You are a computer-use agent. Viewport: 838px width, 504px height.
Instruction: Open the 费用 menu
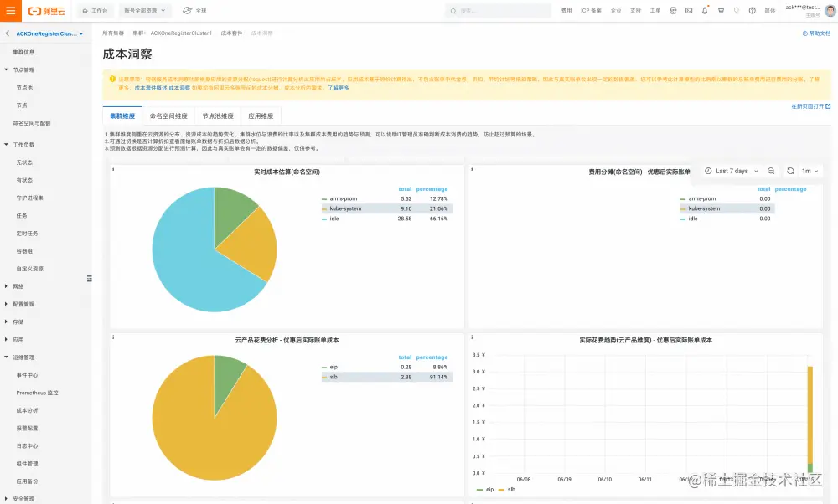click(566, 11)
